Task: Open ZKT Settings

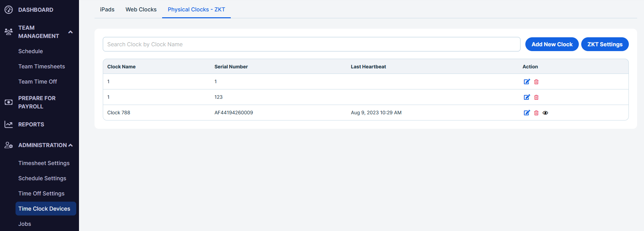Action: pos(605,44)
